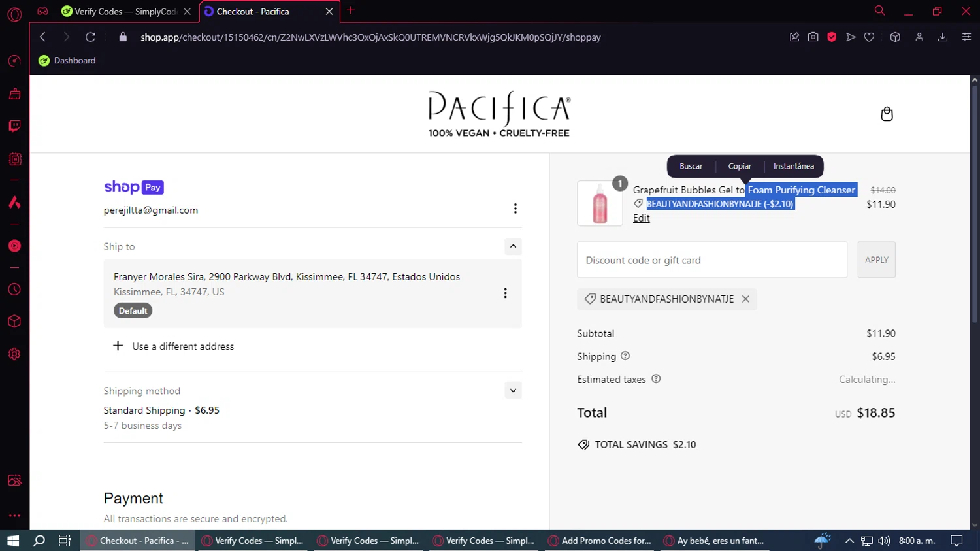
Task: Open the Dashboard bookmark
Action: pyautogui.click(x=67, y=60)
